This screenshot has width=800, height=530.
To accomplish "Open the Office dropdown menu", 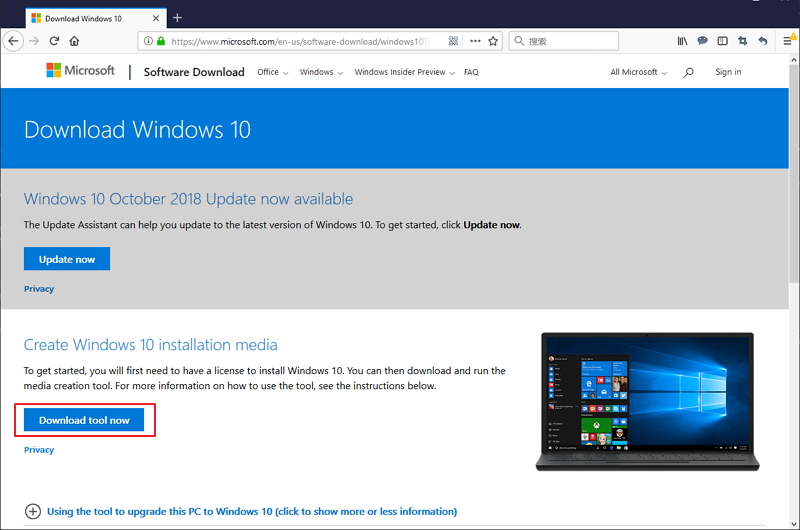I will (273, 72).
